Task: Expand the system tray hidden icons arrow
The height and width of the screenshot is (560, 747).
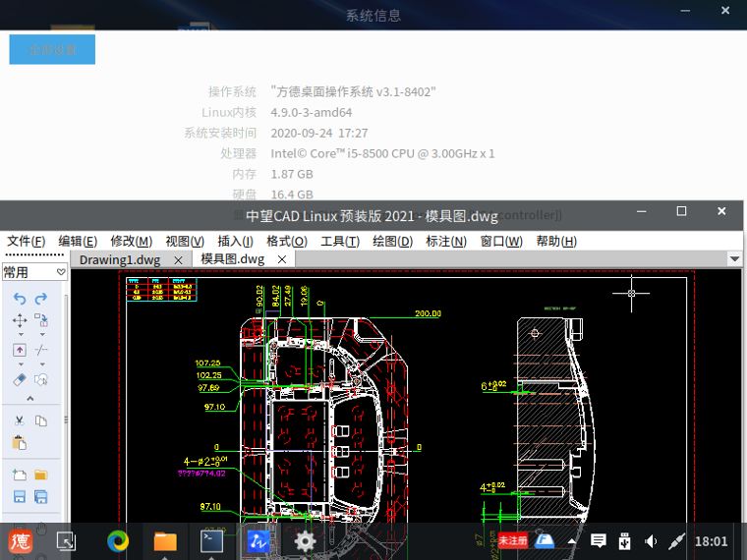Action: 572,540
